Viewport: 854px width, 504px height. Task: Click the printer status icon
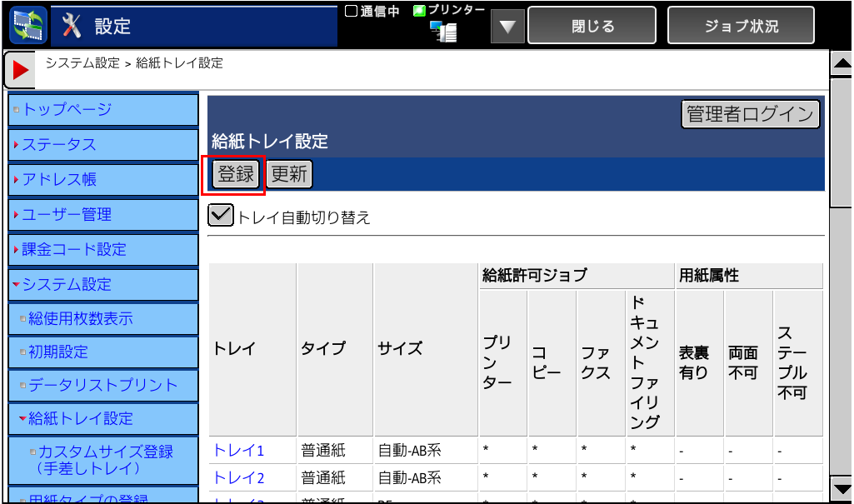(x=443, y=32)
